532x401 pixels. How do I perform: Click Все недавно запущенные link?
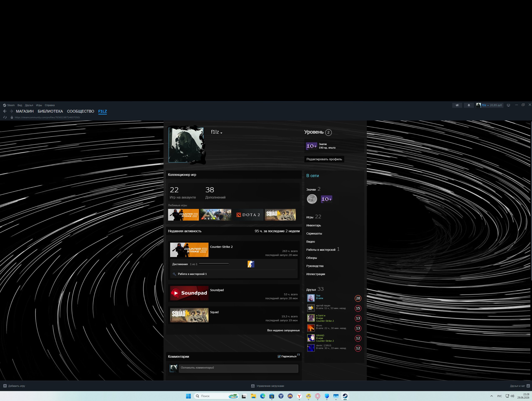(283, 330)
